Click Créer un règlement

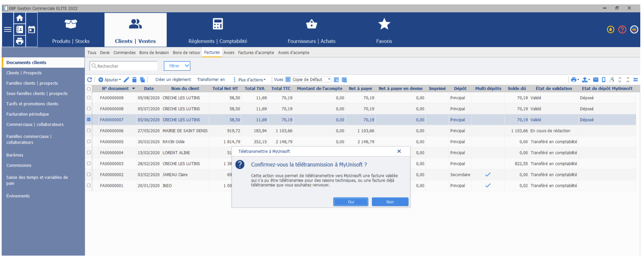tap(173, 80)
